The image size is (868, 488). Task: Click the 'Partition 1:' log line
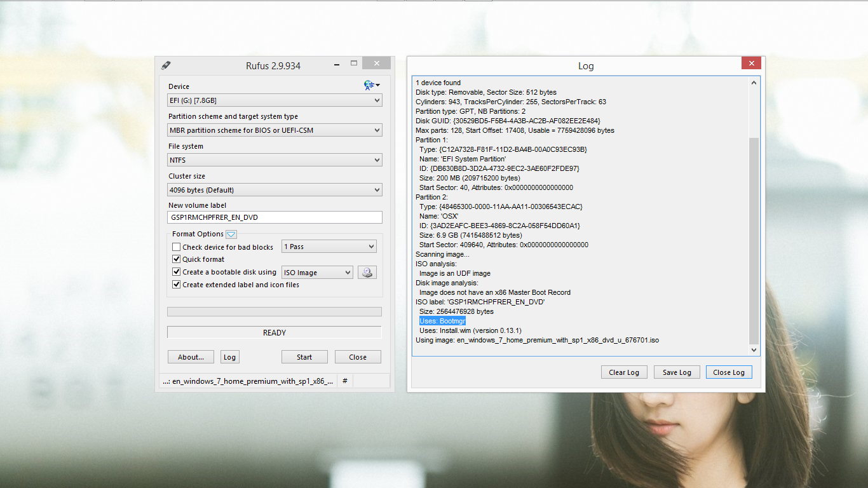431,140
